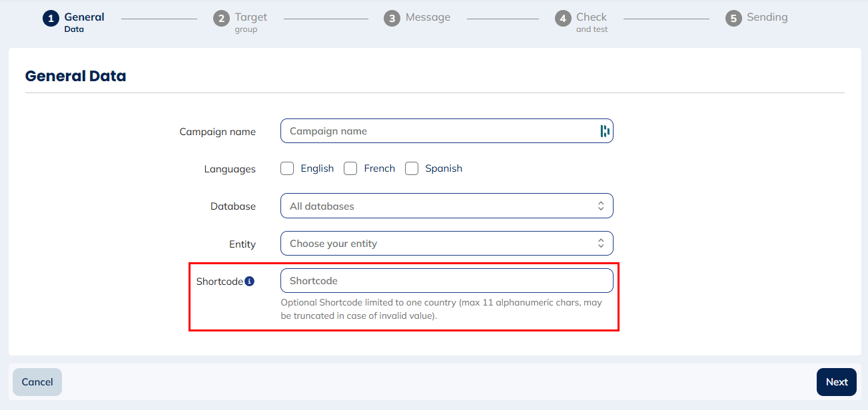
Task: Go to the Message step label
Action: (x=428, y=17)
